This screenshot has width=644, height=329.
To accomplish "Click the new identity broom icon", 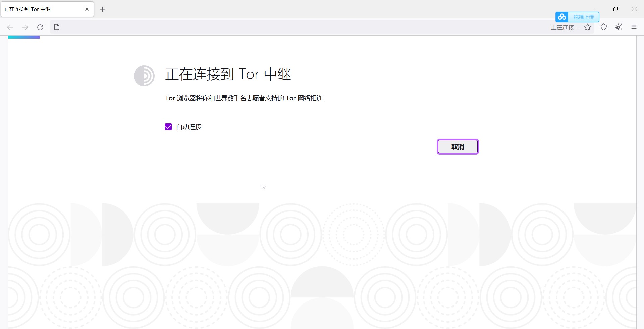I will 619,27.
